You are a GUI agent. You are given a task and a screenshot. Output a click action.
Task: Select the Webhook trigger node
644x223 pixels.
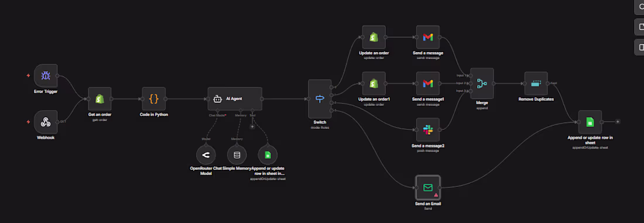[46, 122]
